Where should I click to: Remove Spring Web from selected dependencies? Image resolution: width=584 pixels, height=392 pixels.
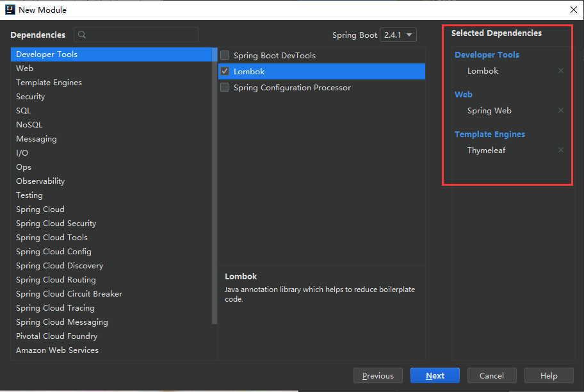point(560,110)
